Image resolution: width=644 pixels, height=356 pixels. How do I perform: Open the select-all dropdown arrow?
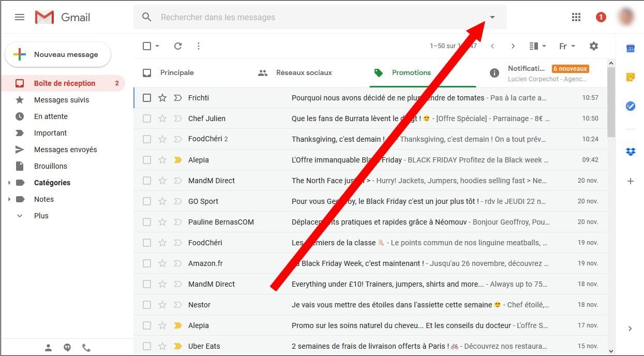pos(157,46)
